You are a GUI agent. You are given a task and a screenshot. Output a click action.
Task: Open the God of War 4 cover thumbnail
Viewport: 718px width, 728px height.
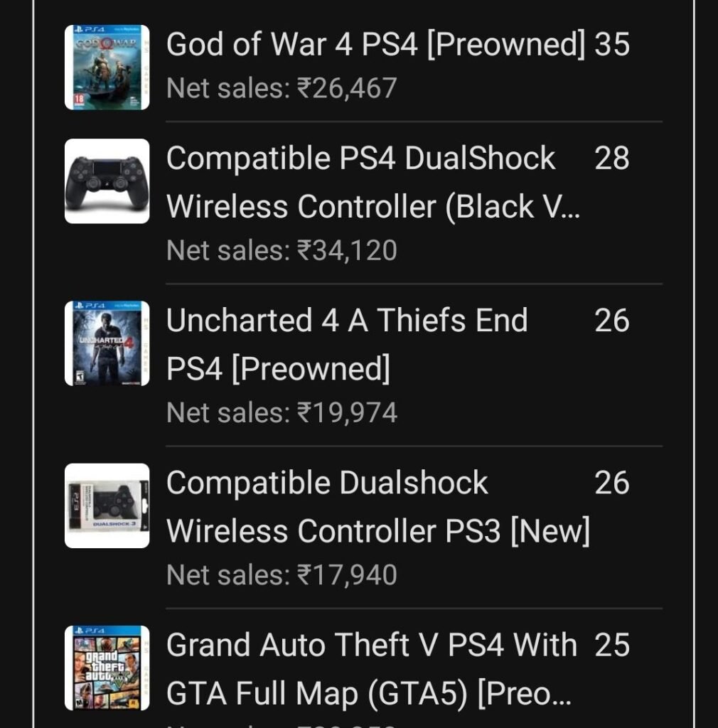point(107,68)
